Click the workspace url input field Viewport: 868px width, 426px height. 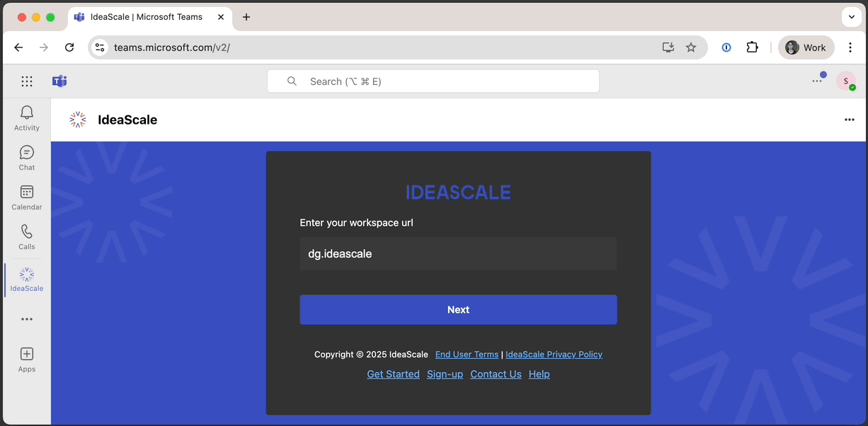tap(458, 253)
